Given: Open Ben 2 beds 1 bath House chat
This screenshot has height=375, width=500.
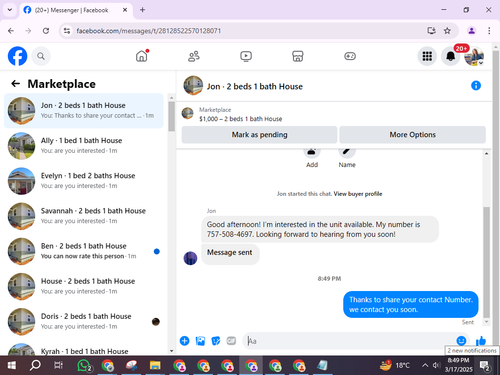Looking at the screenshot, I should point(84,251).
